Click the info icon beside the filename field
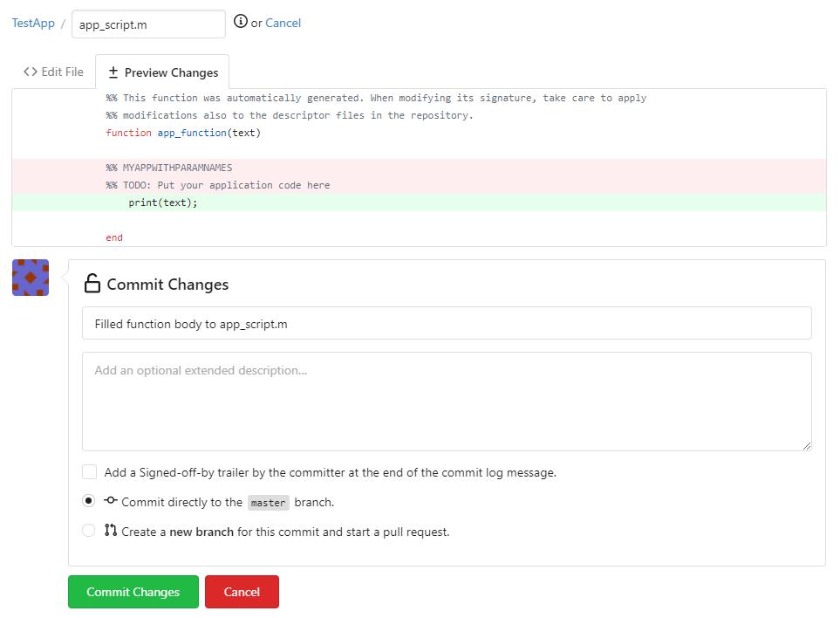840x618 pixels. pos(241,22)
